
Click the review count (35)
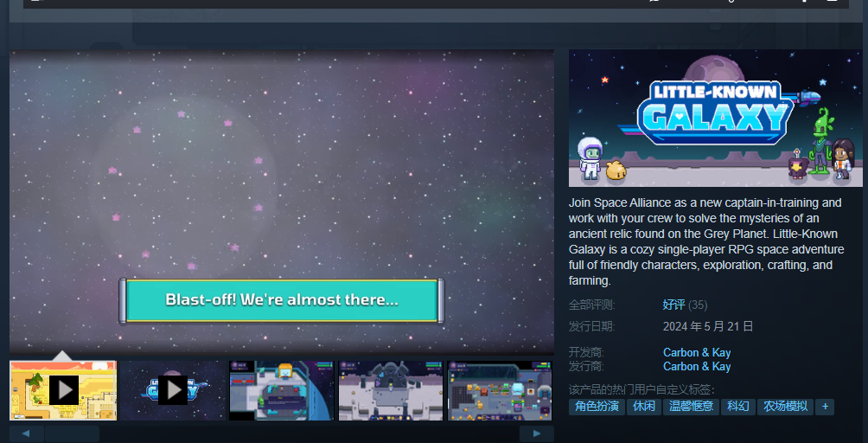(698, 305)
